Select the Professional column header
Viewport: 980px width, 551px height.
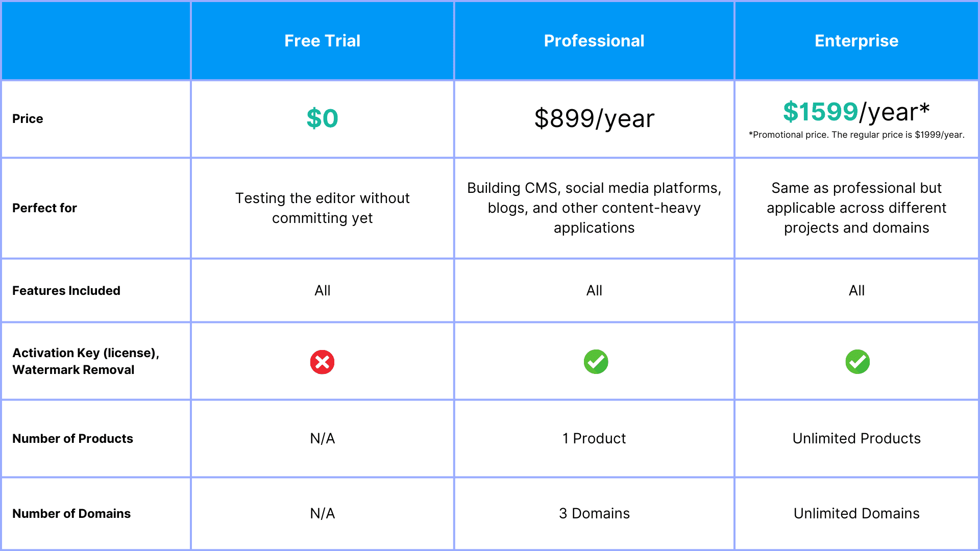click(x=594, y=41)
